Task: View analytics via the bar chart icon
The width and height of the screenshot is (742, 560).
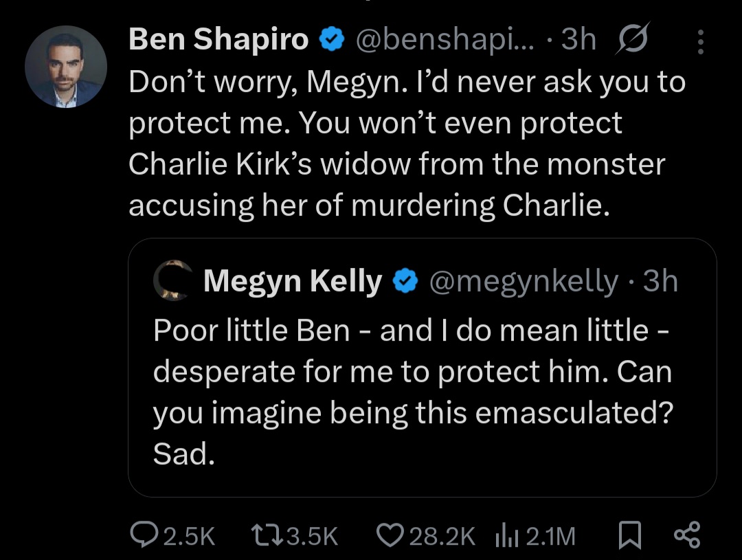Action: pyautogui.click(x=505, y=535)
